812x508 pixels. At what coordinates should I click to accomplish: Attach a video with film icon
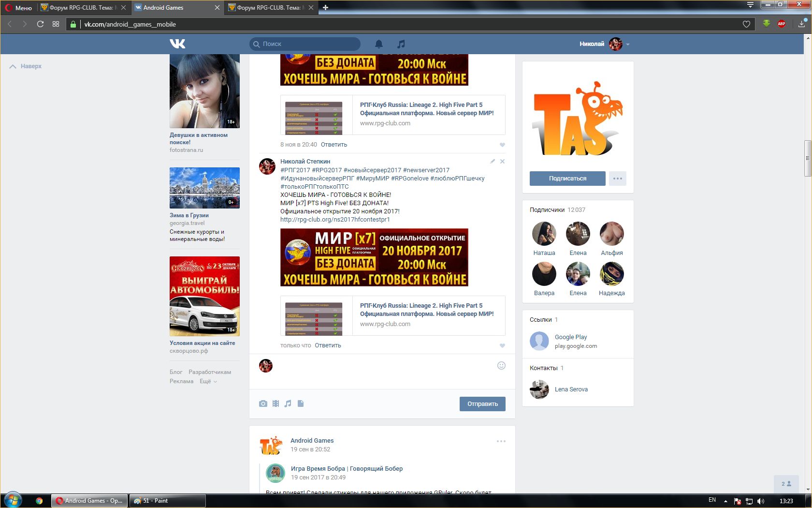coord(275,403)
